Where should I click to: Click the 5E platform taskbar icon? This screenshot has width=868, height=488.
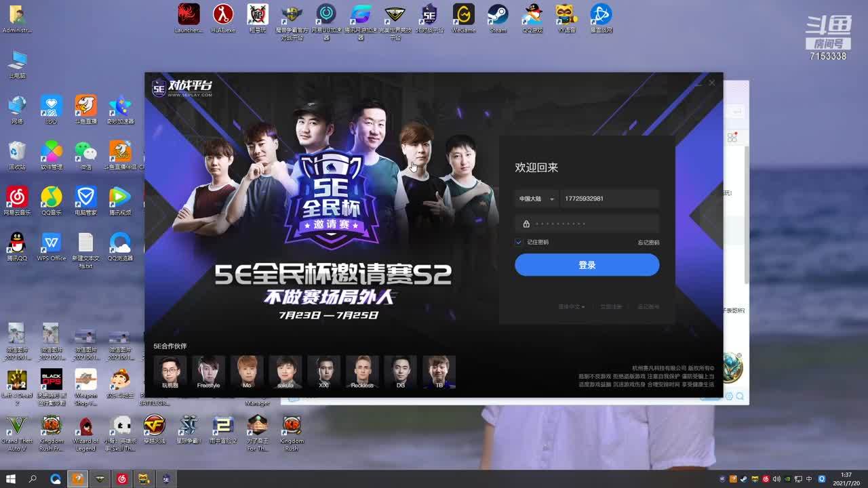[x=166, y=479]
